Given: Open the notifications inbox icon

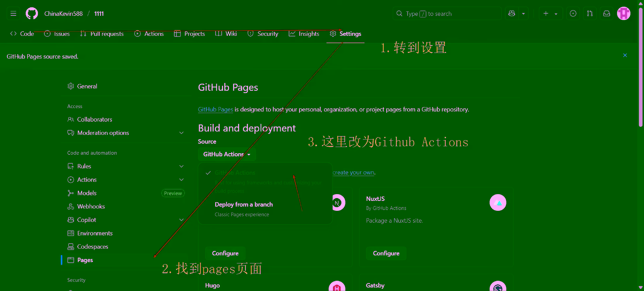Looking at the screenshot, I should point(607,13).
